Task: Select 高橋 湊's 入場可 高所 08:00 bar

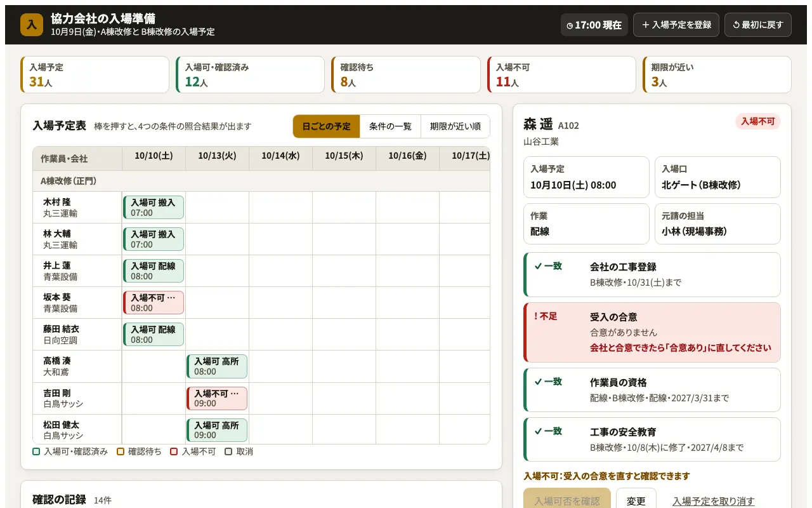Action: (x=217, y=366)
